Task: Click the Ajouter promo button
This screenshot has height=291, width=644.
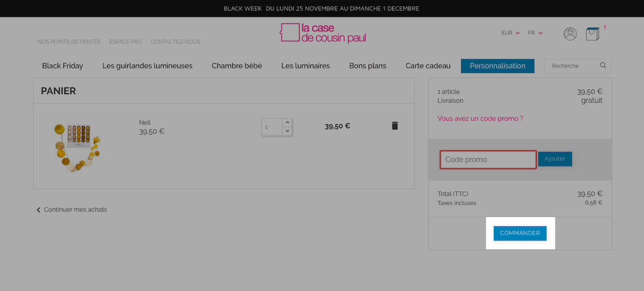Action: point(555,159)
